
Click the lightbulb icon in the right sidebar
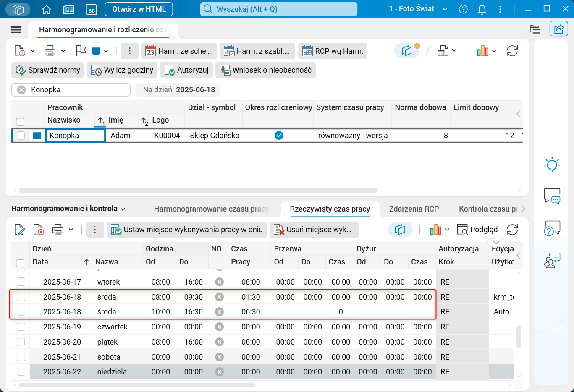pyautogui.click(x=552, y=165)
